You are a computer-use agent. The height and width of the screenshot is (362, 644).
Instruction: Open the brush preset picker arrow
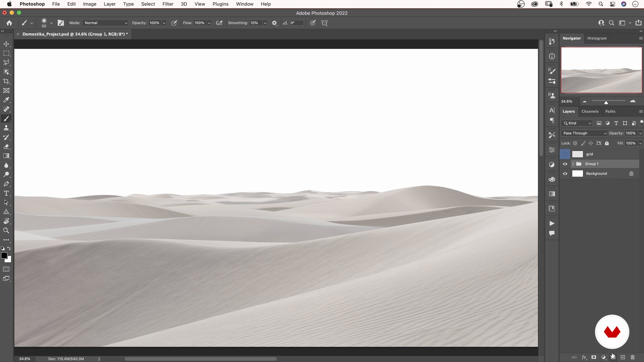click(51, 23)
